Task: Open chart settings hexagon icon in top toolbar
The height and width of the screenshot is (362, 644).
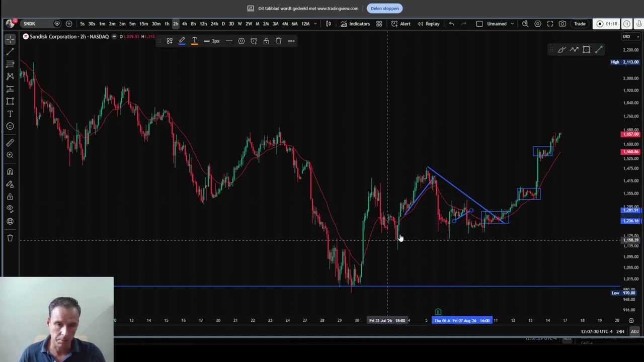Action: point(538,24)
